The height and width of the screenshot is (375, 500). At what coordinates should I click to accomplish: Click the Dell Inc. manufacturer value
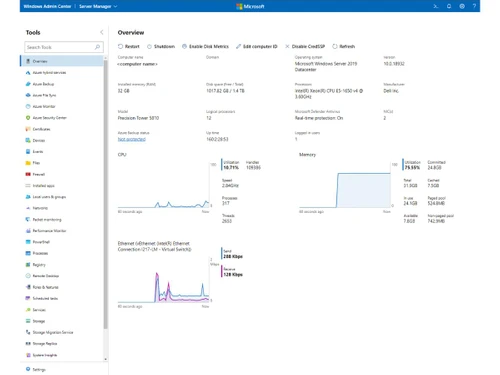391,91
